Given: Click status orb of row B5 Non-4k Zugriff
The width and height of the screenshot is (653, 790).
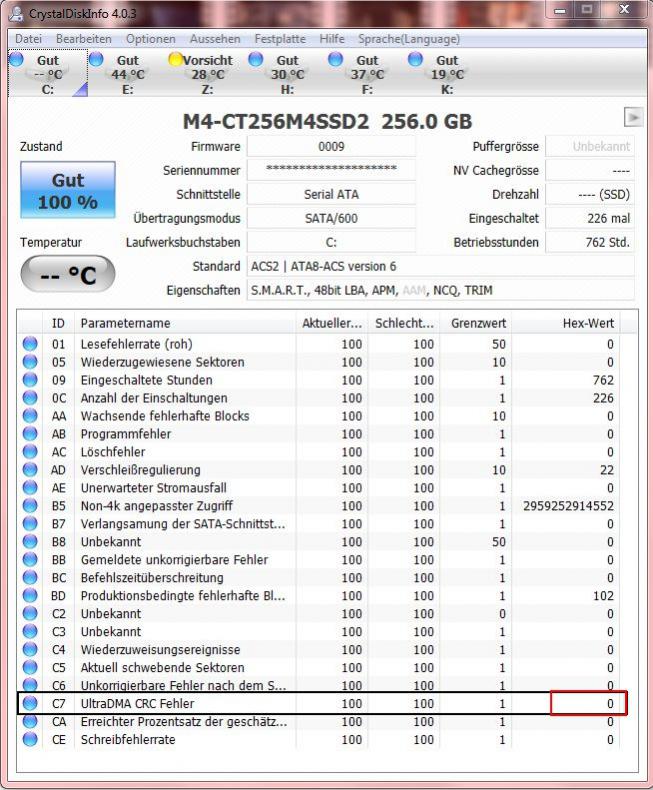Looking at the screenshot, I should 30,505.
